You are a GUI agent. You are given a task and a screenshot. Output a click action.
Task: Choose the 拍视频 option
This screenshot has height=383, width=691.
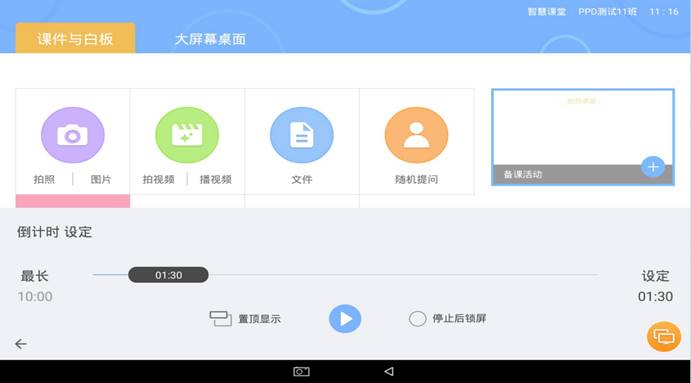click(x=159, y=179)
